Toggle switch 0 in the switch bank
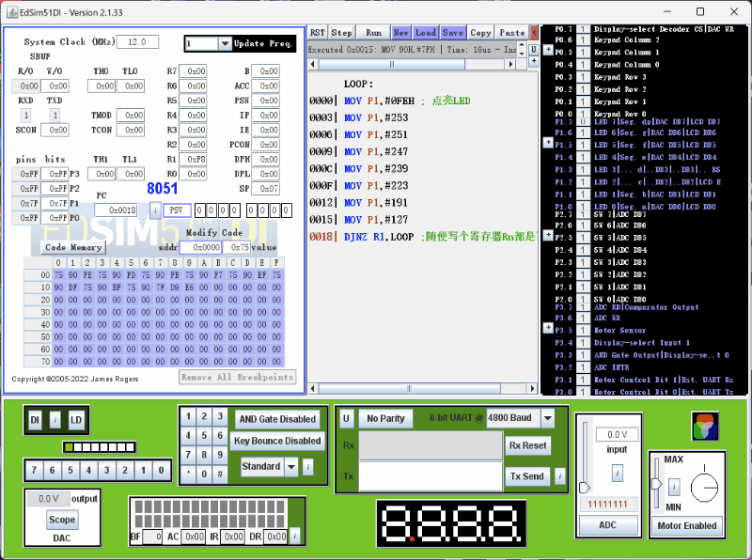752x560 pixels. 161,471
